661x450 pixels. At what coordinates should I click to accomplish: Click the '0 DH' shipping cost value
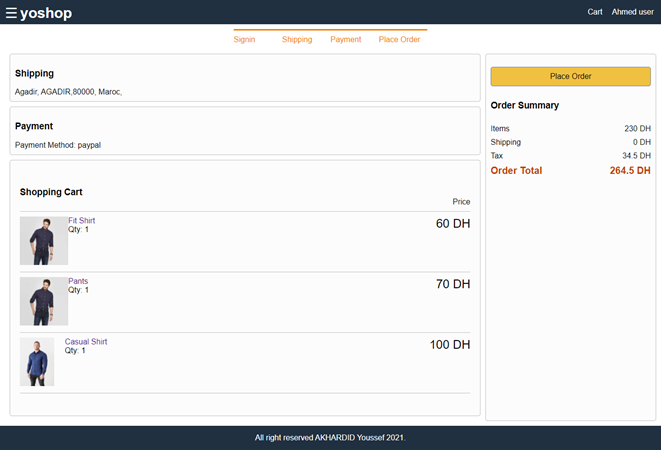point(641,142)
